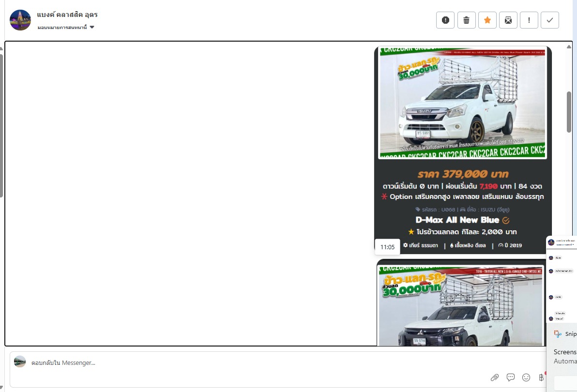Open the baht payment icon

[x=541, y=377]
